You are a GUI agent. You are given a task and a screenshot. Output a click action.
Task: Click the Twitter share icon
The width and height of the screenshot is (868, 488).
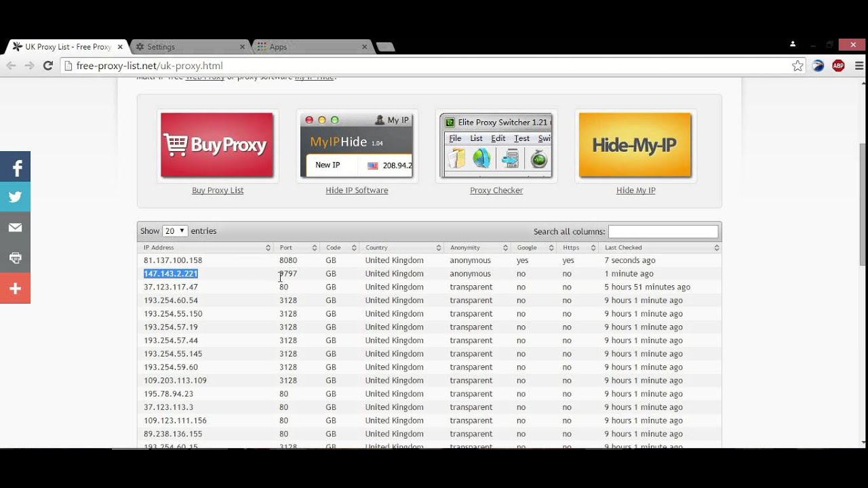click(15, 197)
